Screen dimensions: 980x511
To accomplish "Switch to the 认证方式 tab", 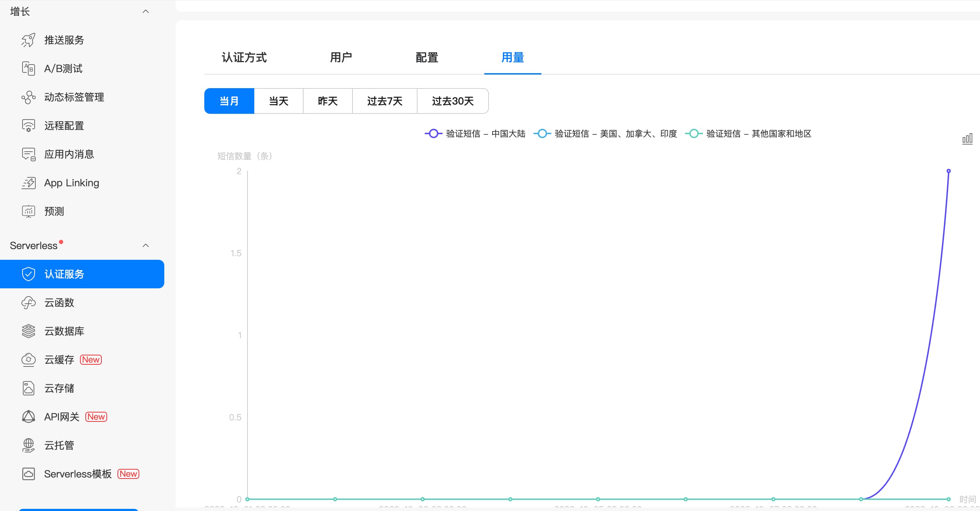I will (x=244, y=58).
